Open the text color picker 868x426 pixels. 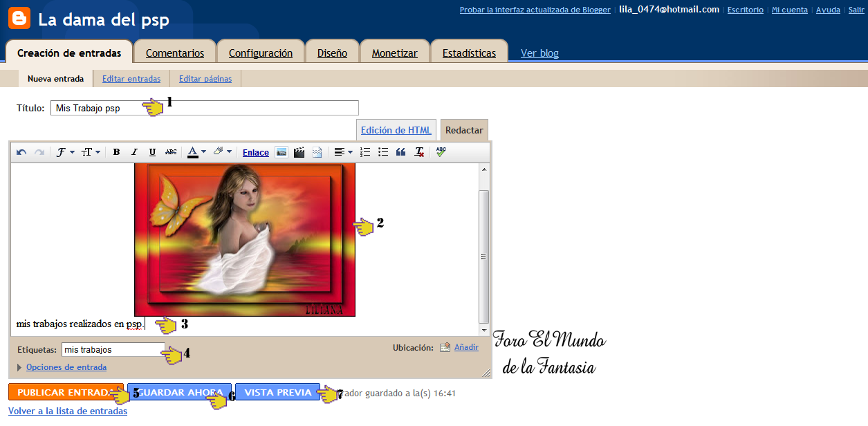(197, 152)
